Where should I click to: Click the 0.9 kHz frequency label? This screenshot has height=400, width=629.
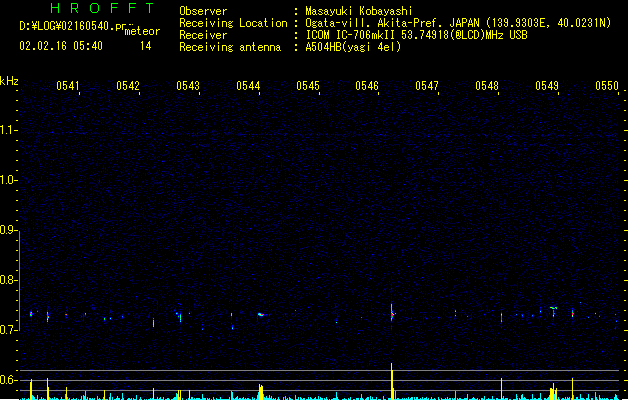[x=8, y=230]
